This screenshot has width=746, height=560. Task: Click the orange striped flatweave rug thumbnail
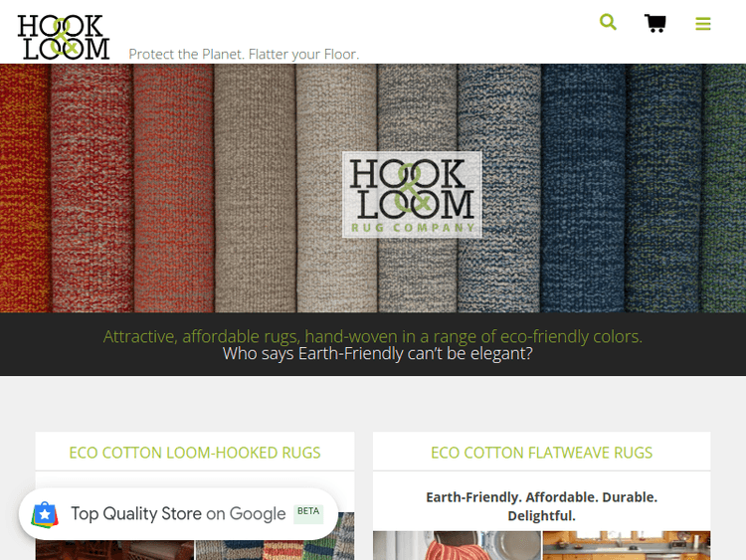pyautogui.click(x=457, y=545)
